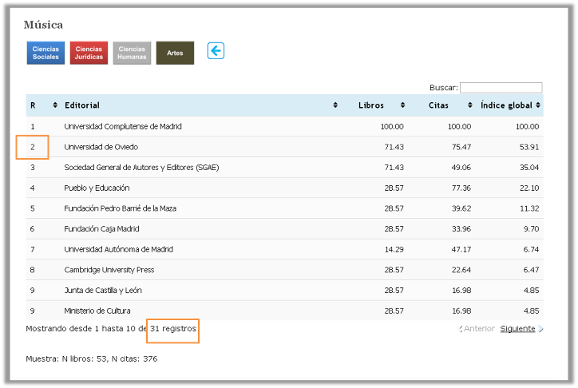Click Citas value 77.36
Viewport: 578px width, 388px height.
(461, 188)
